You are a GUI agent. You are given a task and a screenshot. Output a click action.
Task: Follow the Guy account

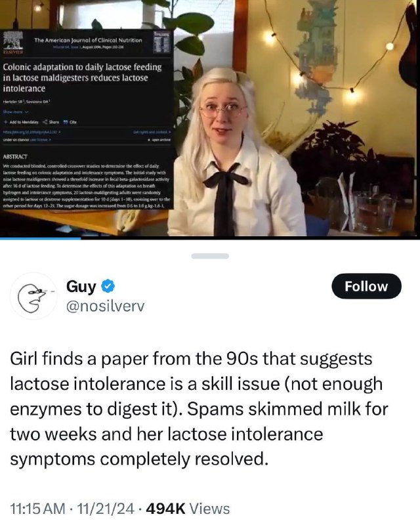[366, 286]
